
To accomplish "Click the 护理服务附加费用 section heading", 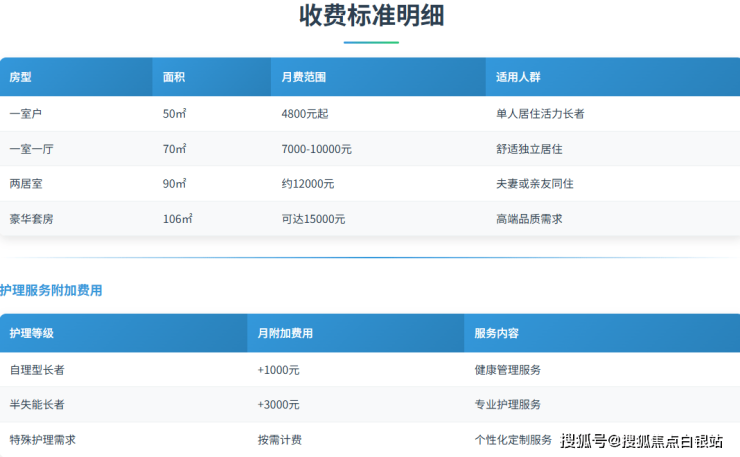I will pos(51,291).
